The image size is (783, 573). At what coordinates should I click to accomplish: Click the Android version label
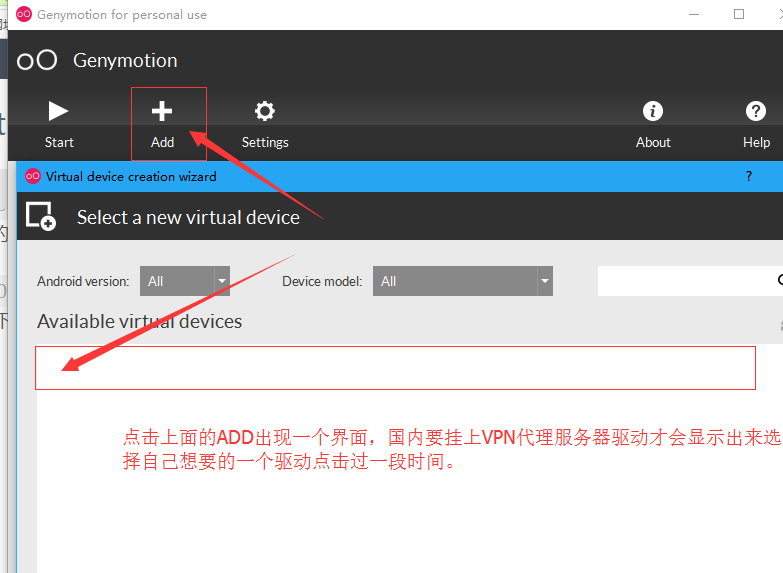(x=83, y=282)
